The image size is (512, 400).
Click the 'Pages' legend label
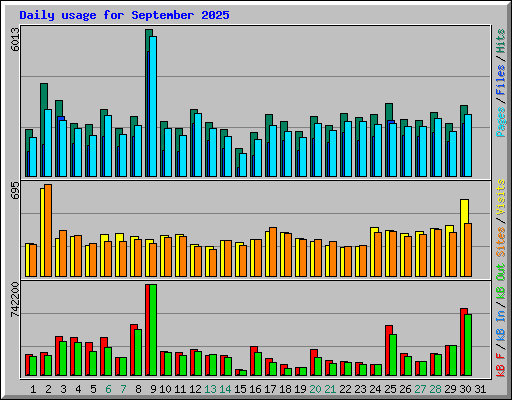(501, 122)
